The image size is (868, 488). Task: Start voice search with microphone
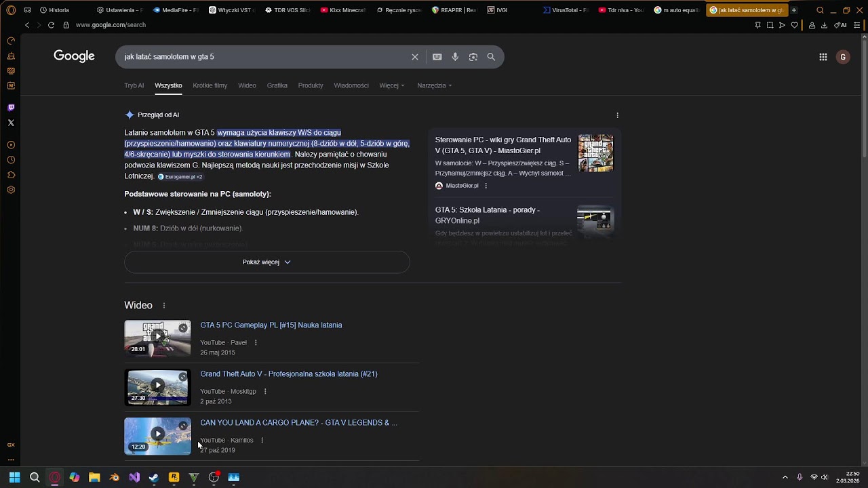pos(455,57)
